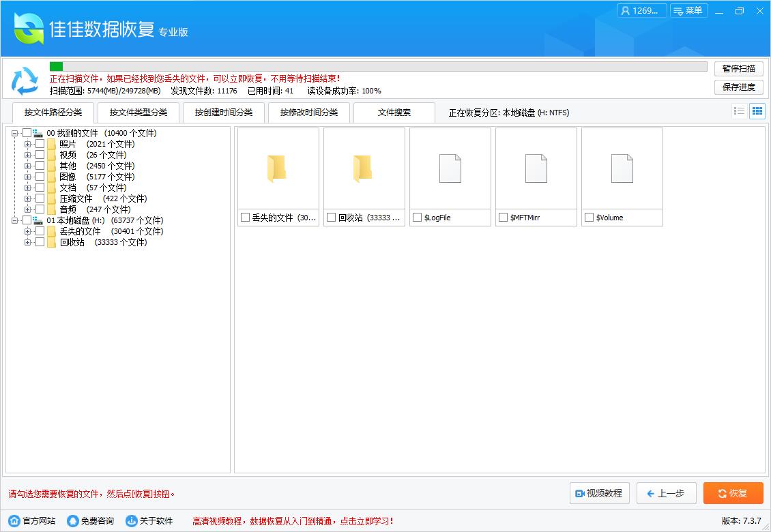This screenshot has width=771, height=532.
Task: Collapse the 01 本地磁盘 (H:) node
Action: (x=15, y=221)
